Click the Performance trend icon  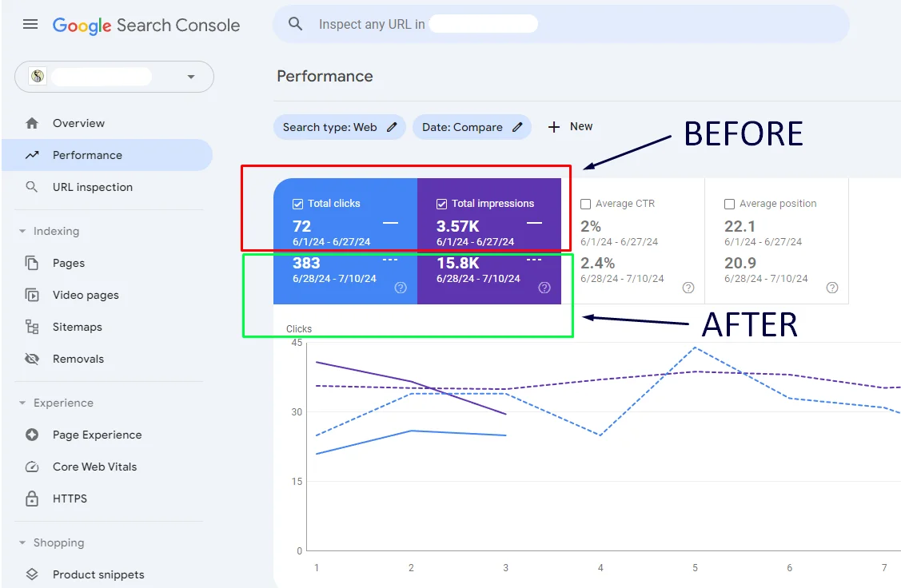(32, 155)
